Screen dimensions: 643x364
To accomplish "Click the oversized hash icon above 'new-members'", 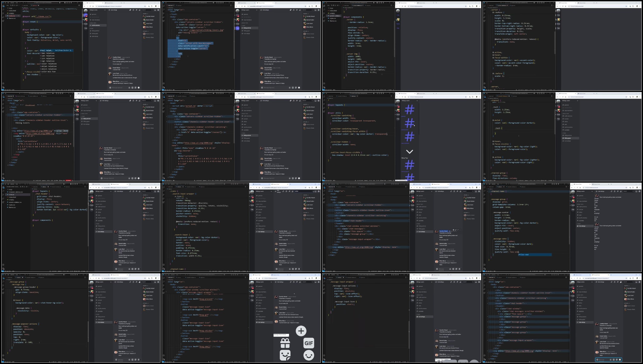I will click(409, 137).
